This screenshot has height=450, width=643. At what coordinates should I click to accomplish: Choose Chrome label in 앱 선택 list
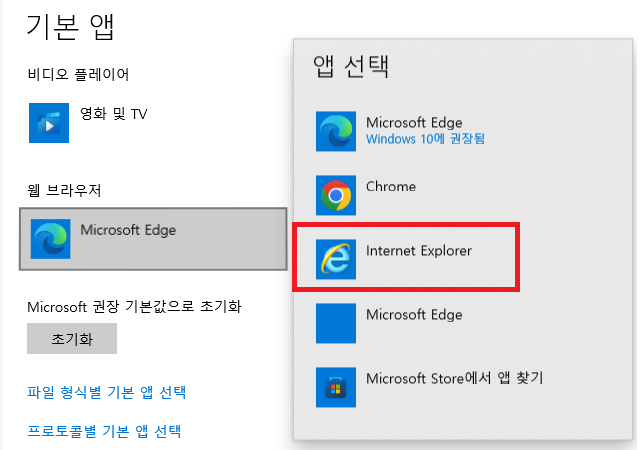click(391, 186)
